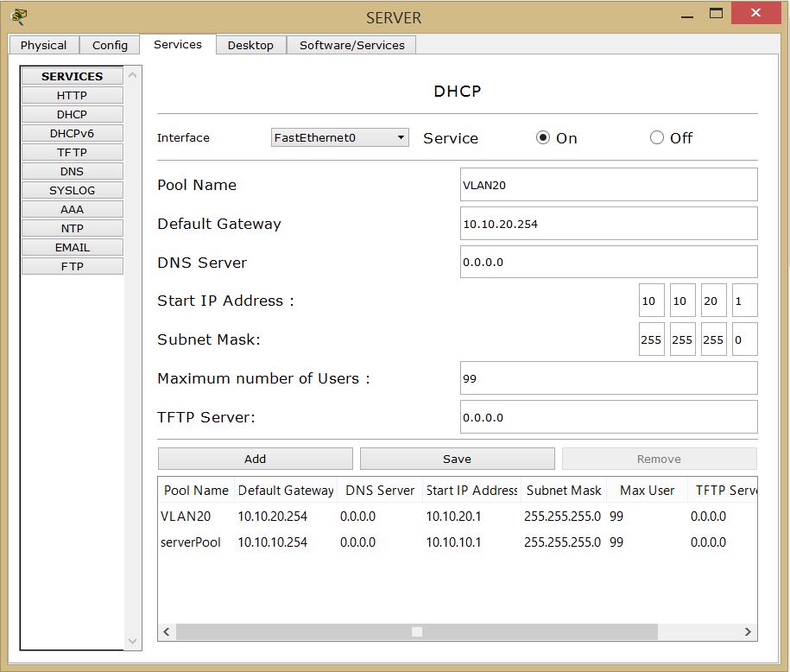790x672 pixels.
Task: Click Subnet Mask last octet 0 field
Action: click(x=744, y=339)
